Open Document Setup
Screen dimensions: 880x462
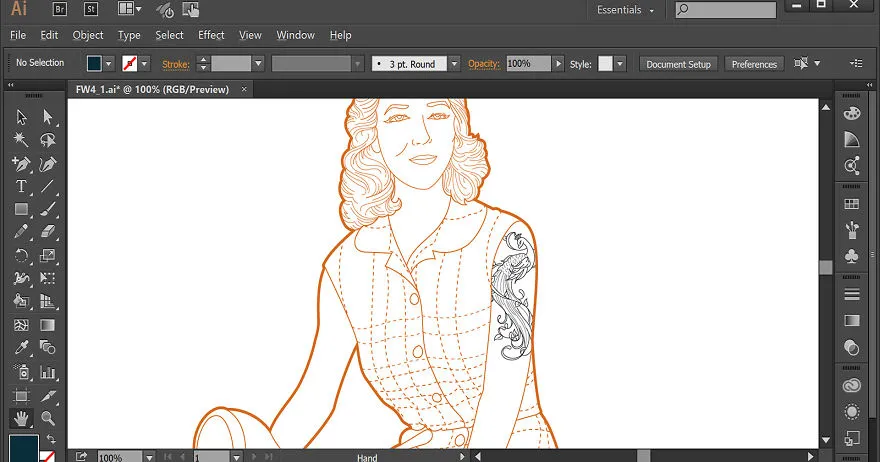(678, 64)
